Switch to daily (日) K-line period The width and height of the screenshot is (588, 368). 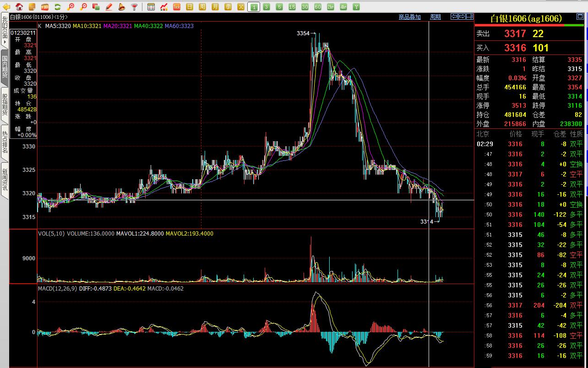click(190, 7)
